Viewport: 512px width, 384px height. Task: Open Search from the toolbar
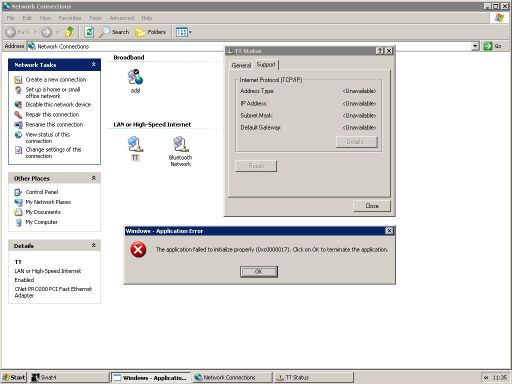pyautogui.click(x=114, y=32)
